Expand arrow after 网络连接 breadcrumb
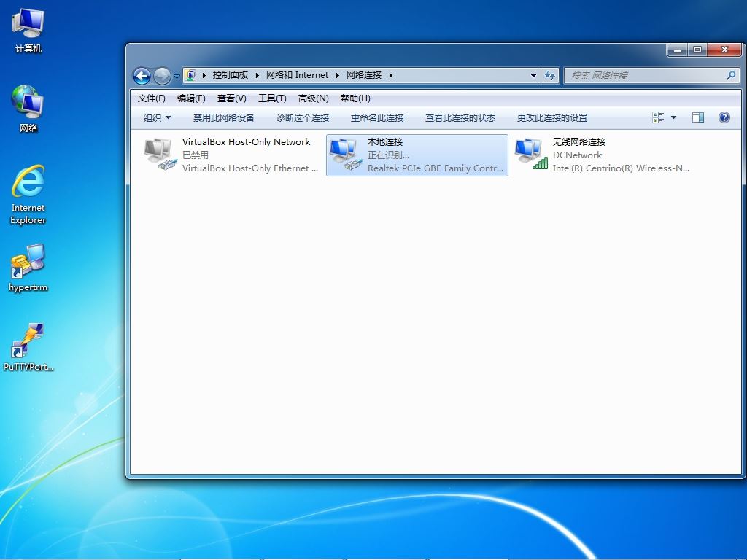 391,75
